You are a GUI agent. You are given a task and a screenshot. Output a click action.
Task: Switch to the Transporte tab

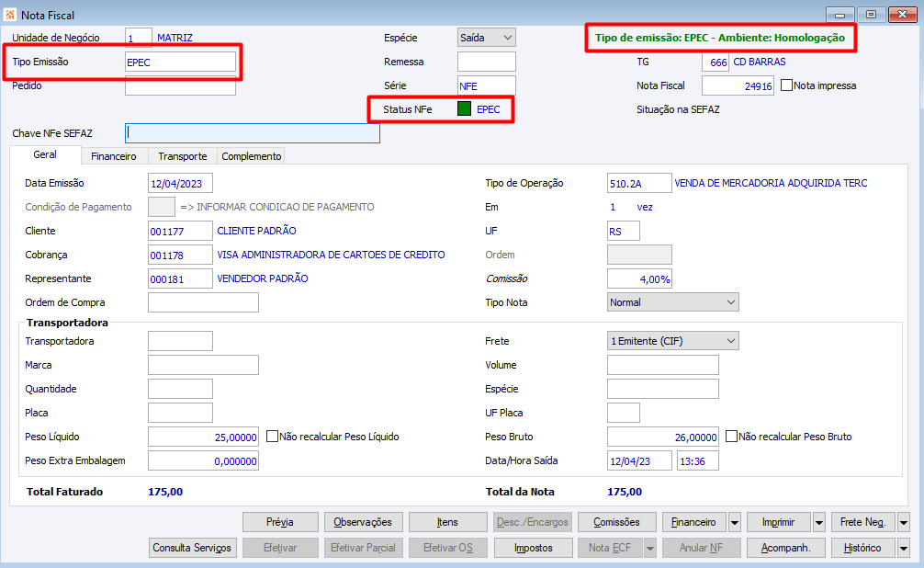point(183,156)
